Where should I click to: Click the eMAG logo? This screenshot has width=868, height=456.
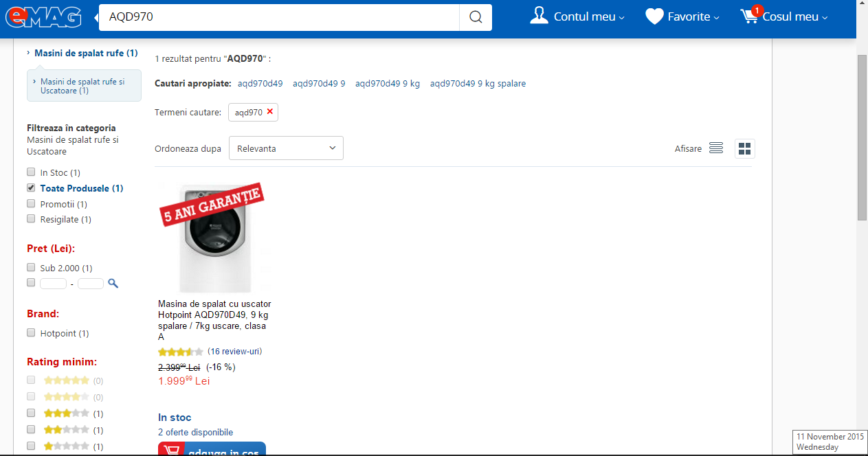[x=42, y=16]
